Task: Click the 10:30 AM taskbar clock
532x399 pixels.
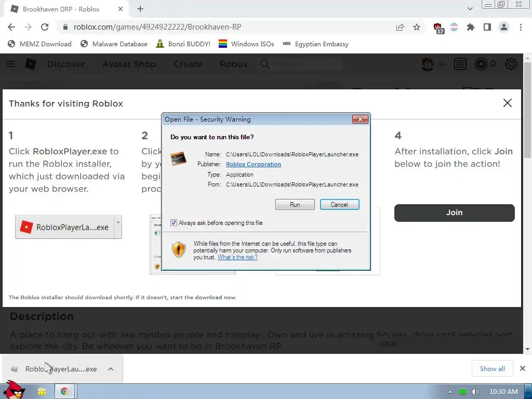Action: point(503,392)
